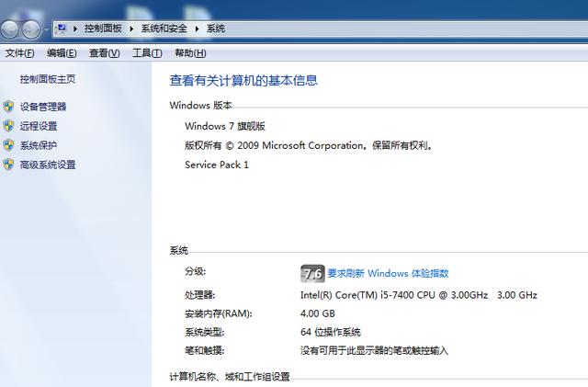Screen dimensions: 588x387
Task: Click the Back navigation arrow button
Action: (9, 28)
